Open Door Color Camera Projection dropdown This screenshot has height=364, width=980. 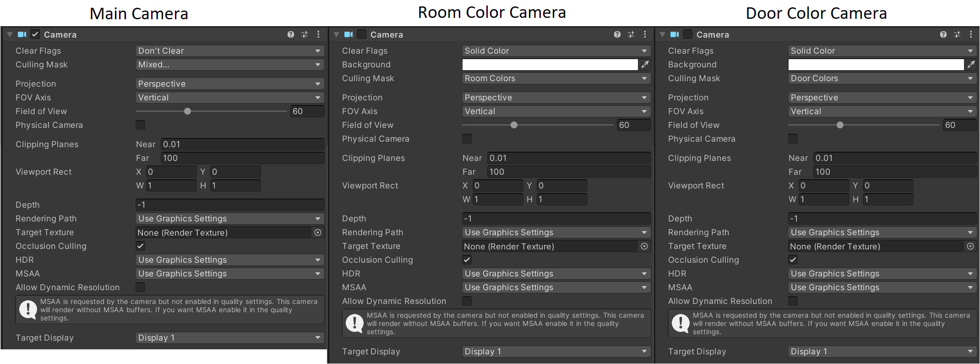[x=882, y=98]
